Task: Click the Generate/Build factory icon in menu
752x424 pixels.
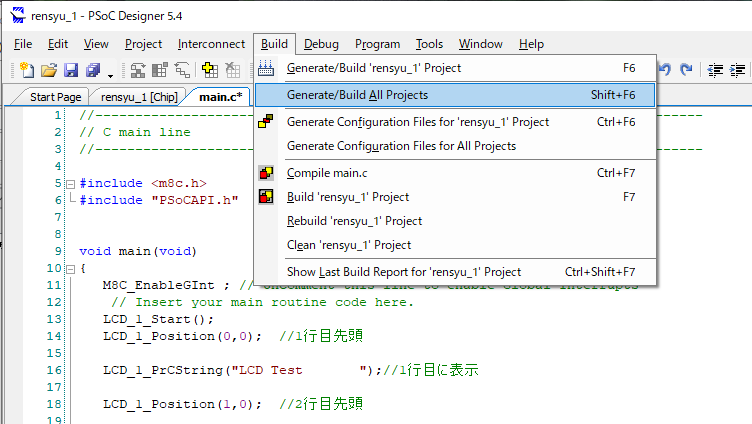Action: pos(266,68)
